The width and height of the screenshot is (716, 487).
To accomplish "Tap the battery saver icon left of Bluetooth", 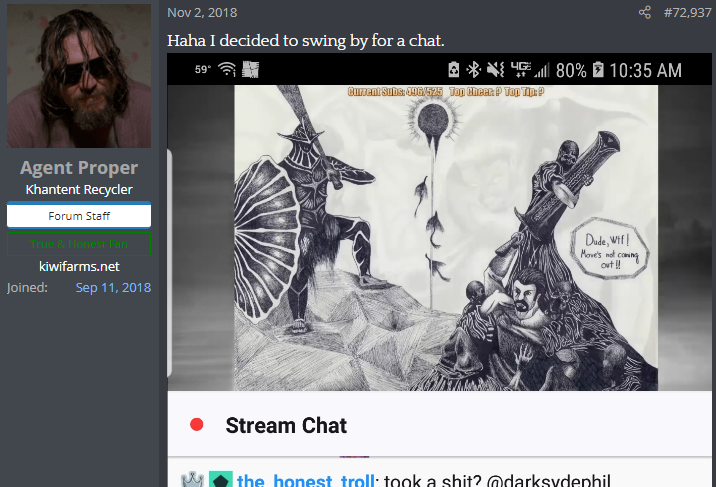I will click(453, 70).
